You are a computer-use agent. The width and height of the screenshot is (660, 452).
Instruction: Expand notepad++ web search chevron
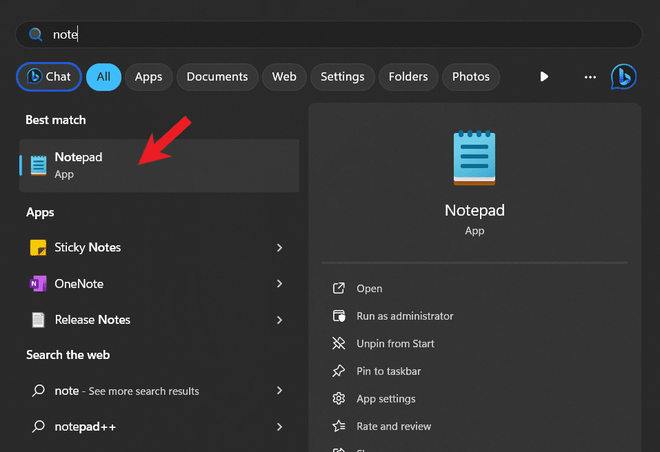tap(280, 427)
